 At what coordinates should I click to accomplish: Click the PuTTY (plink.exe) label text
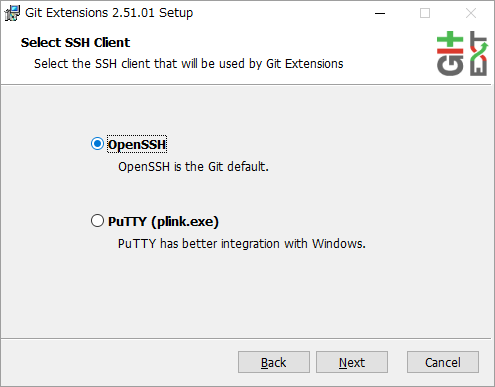click(x=163, y=222)
